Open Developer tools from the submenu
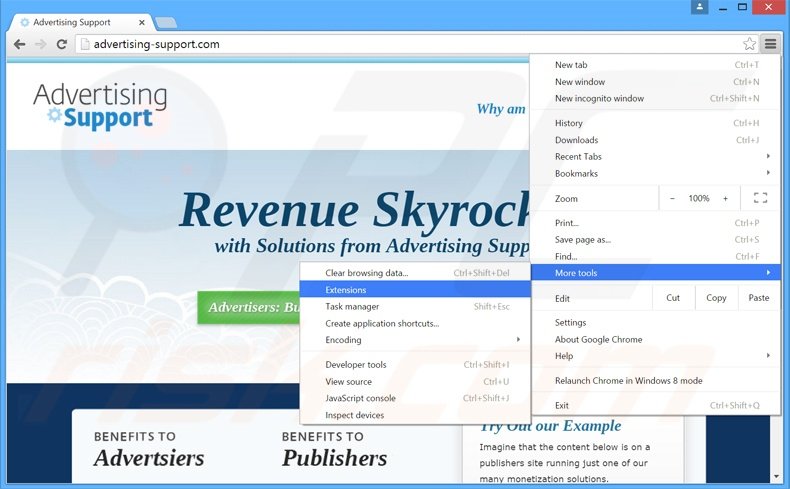Viewport: 790px width, 489px height. coord(415,365)
